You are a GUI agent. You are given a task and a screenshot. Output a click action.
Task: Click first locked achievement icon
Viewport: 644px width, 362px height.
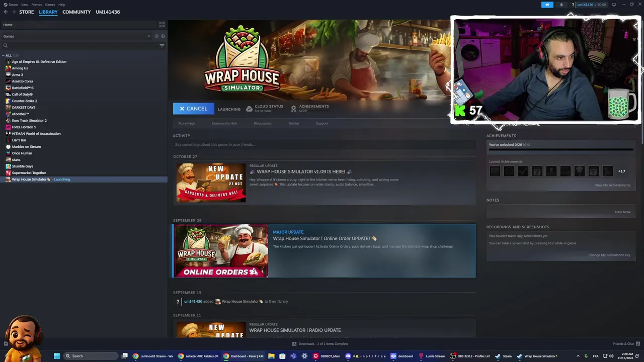click(x=495, y=171)
